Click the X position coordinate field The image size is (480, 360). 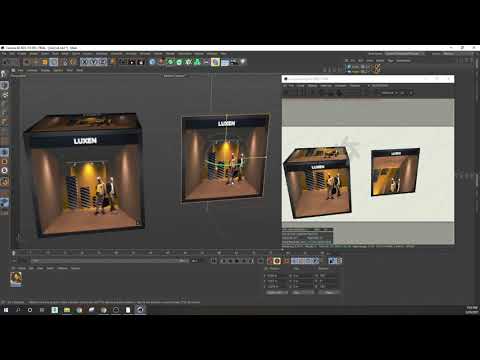coord(278,276)
